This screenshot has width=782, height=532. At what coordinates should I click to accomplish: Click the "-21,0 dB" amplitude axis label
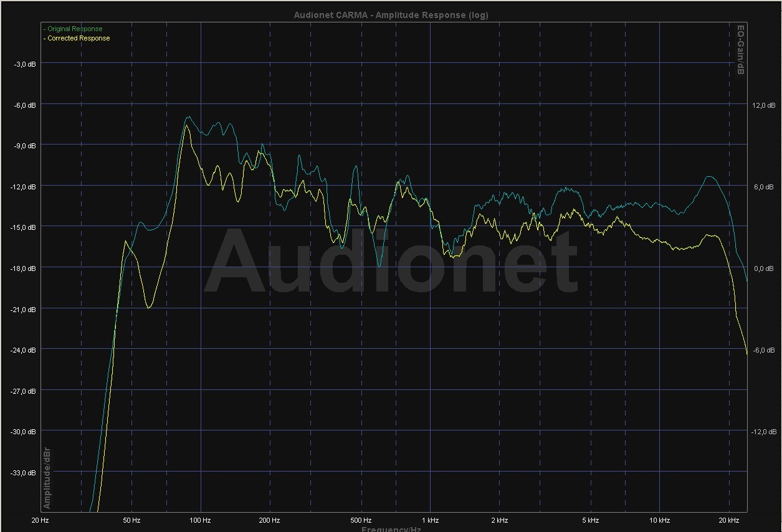click(24, 309)
